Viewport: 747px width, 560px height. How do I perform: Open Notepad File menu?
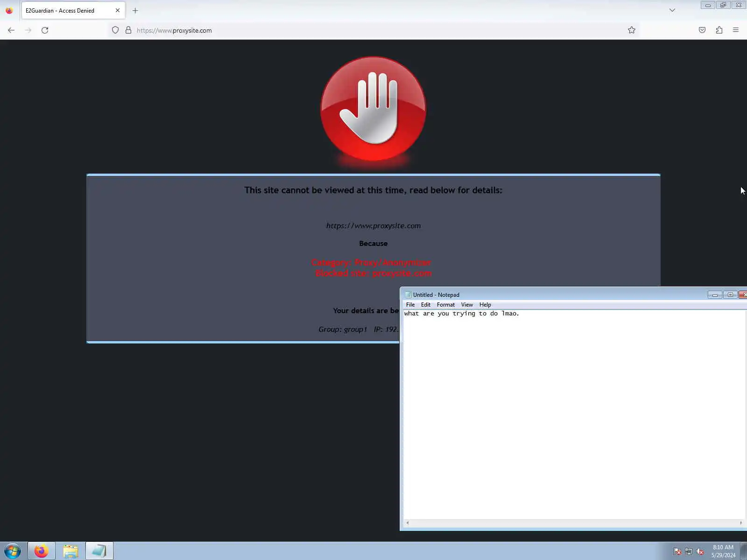point(410,305)
